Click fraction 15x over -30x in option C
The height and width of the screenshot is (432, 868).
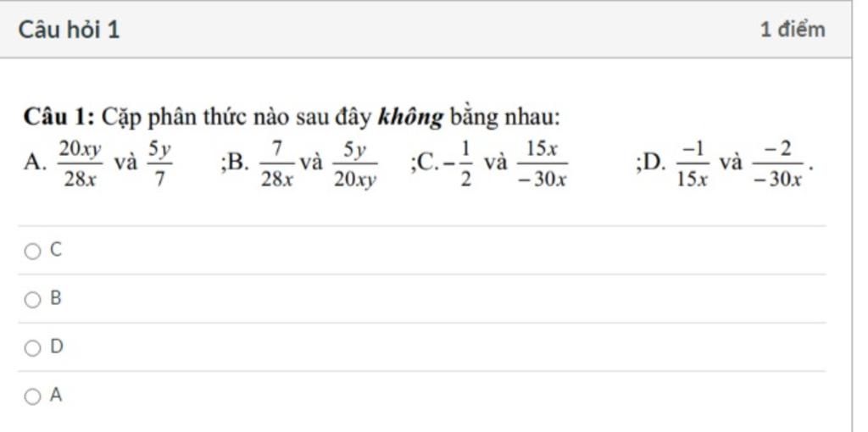pos(542,164)
